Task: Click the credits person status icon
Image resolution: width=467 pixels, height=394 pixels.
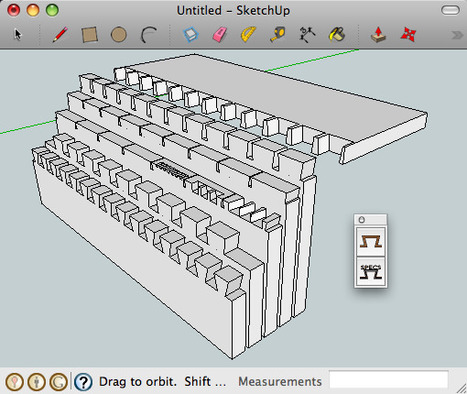Action: click(x=36, y=382)
